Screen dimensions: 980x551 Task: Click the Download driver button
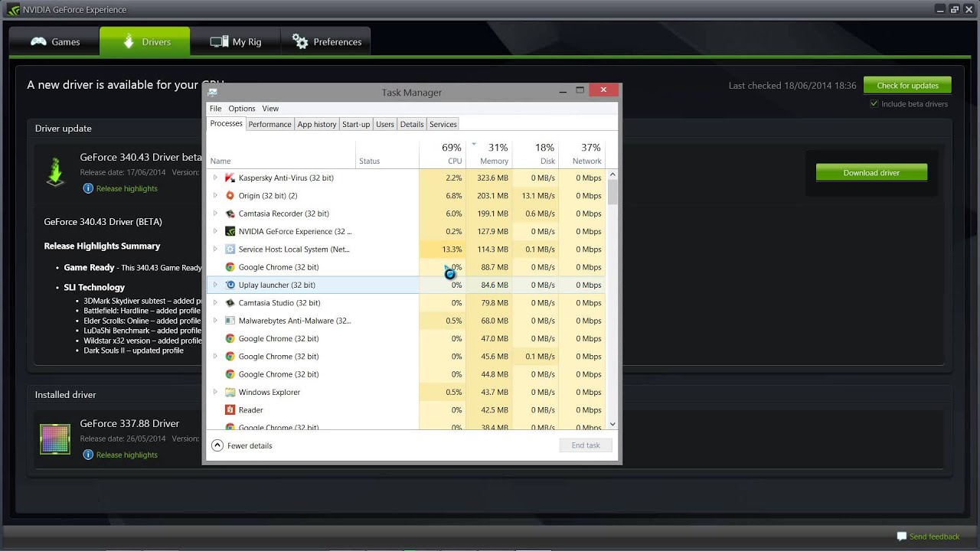point(871,173)
